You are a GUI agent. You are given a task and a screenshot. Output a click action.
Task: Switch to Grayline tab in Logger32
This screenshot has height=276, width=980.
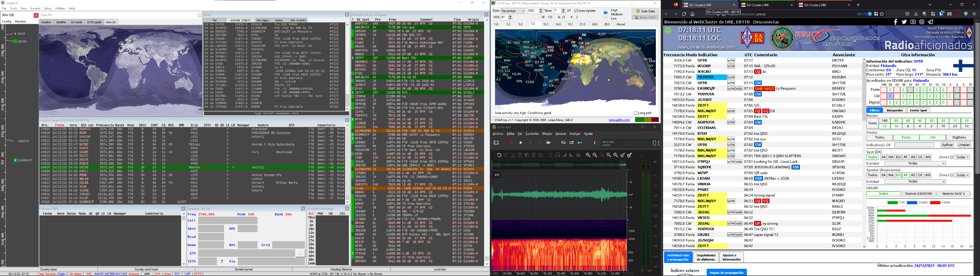(x=46, y=22)
